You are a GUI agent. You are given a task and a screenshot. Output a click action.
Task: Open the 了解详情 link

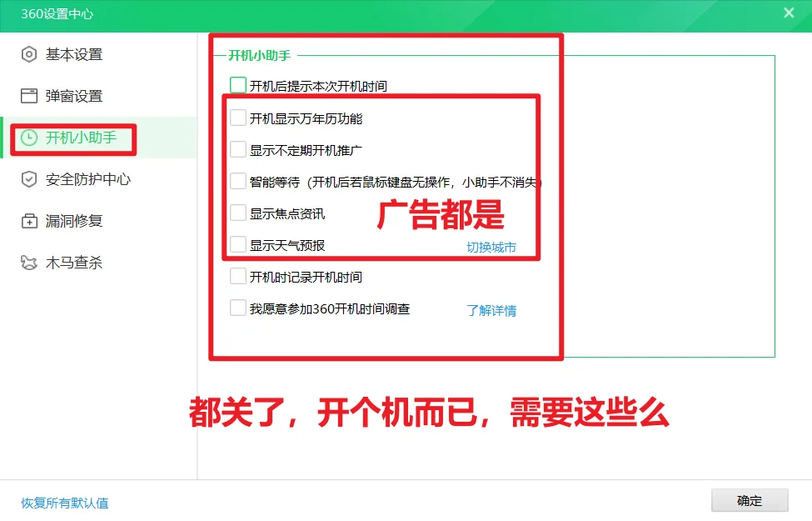491,311
